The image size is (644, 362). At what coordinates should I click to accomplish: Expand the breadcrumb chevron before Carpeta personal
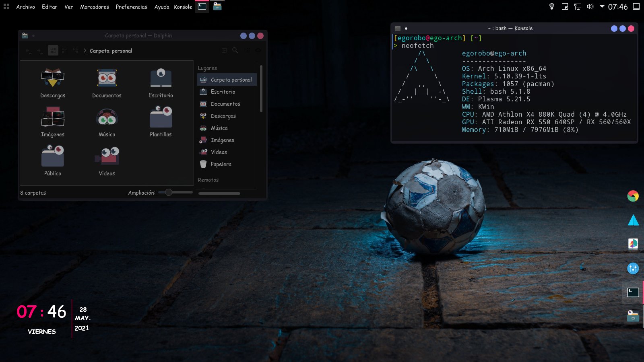(x=85, y=51)
